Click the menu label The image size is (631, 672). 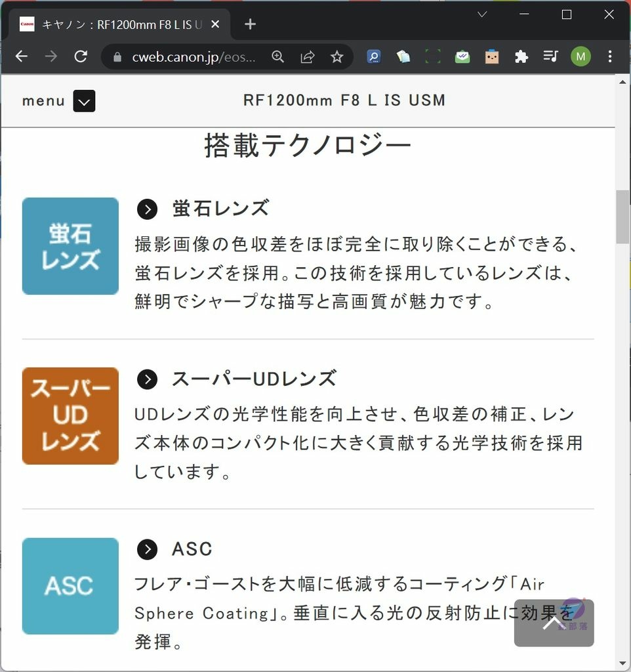pos(43,100)
